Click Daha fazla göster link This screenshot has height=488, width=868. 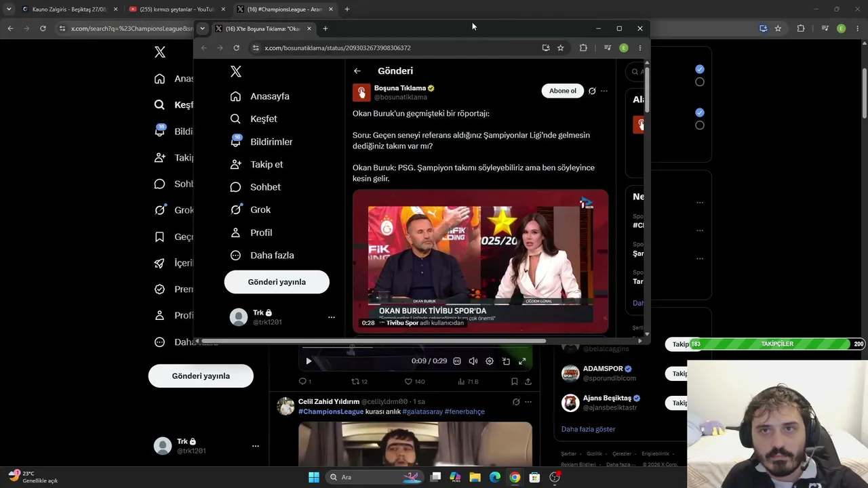(x=589, y=429)
